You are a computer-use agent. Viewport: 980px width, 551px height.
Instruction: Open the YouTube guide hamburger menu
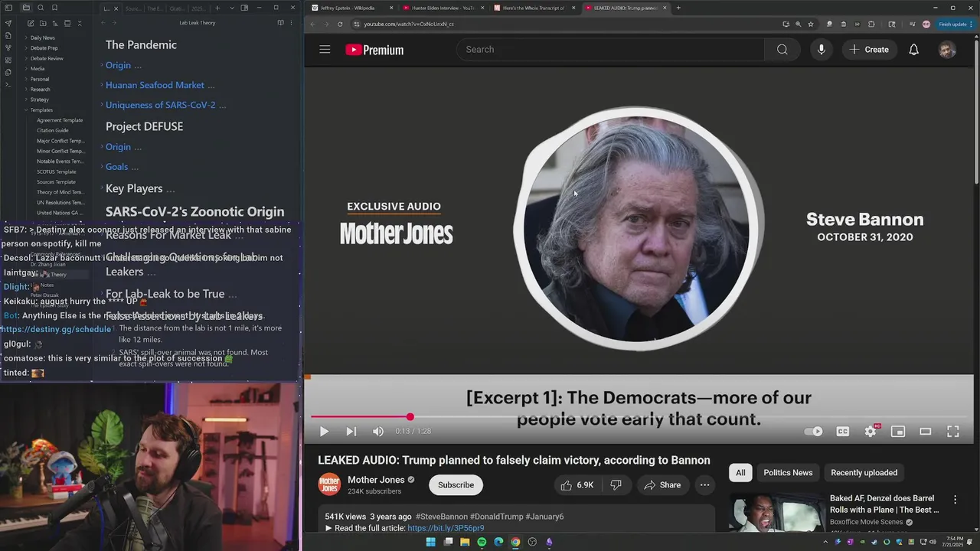click(x=325, y=50)
